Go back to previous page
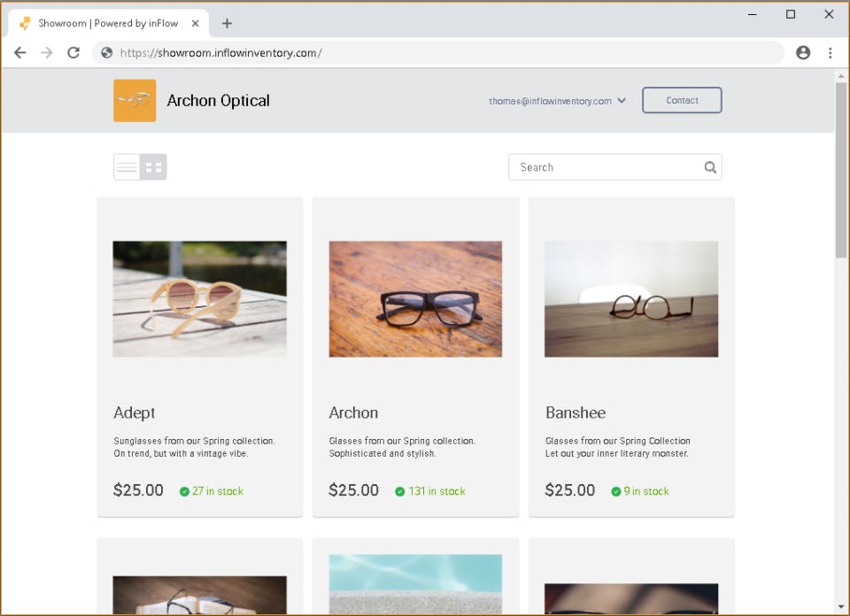Image resolution: width=850 pixels, height=616 pixels. click(20, 52)
